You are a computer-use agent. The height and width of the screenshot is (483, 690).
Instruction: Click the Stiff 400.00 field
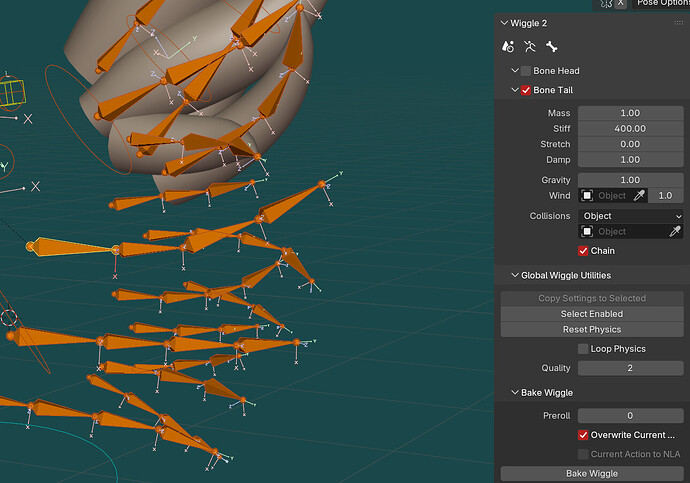[630, 128]
